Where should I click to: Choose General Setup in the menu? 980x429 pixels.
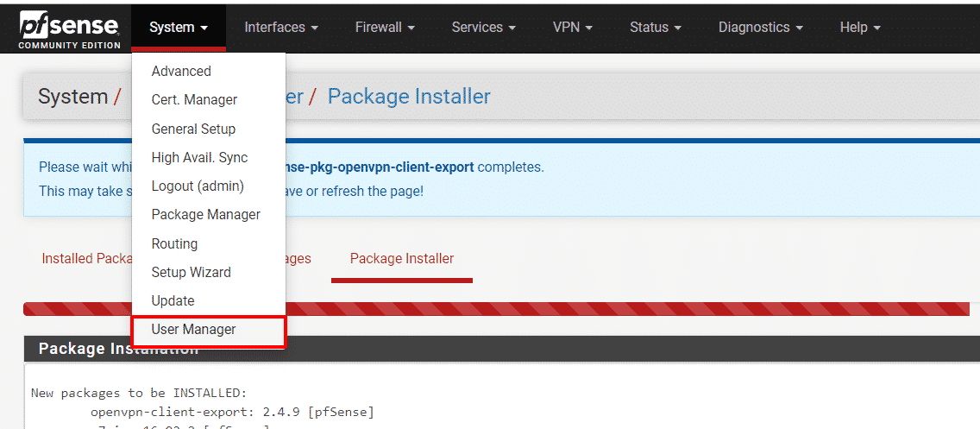(x=193, y=129)
